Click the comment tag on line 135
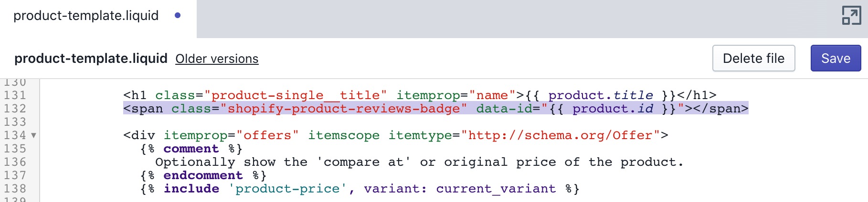 (191, 149)
